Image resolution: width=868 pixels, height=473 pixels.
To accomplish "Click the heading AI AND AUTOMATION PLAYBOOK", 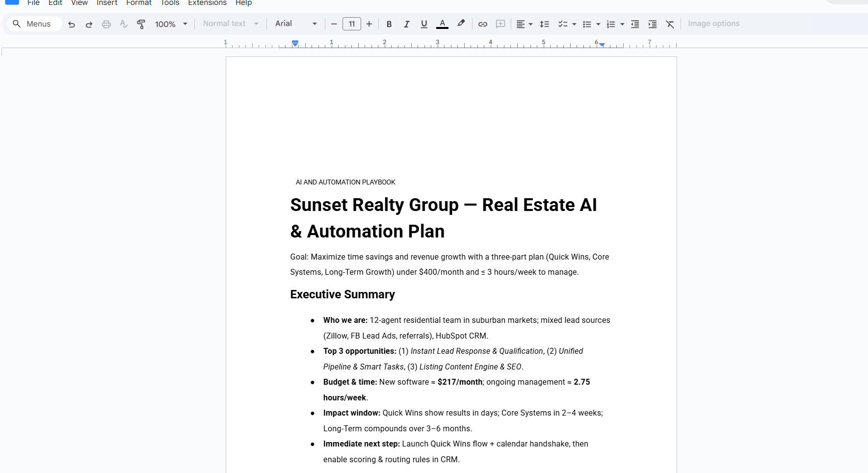I will pos(345,182).
